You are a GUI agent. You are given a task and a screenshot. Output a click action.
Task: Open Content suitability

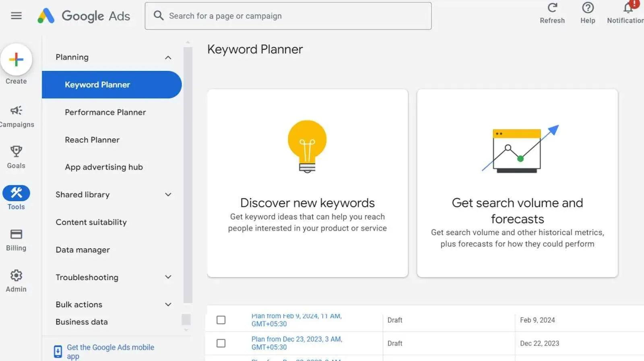click(91, 222)
